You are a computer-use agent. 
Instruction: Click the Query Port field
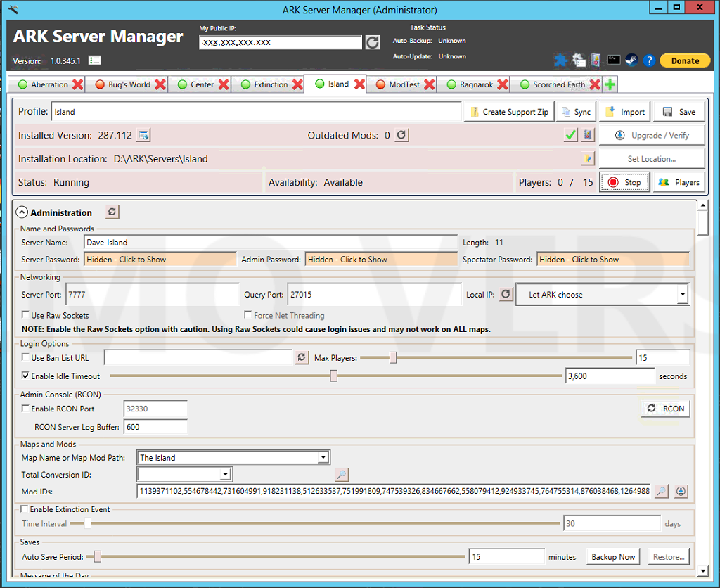374,294
